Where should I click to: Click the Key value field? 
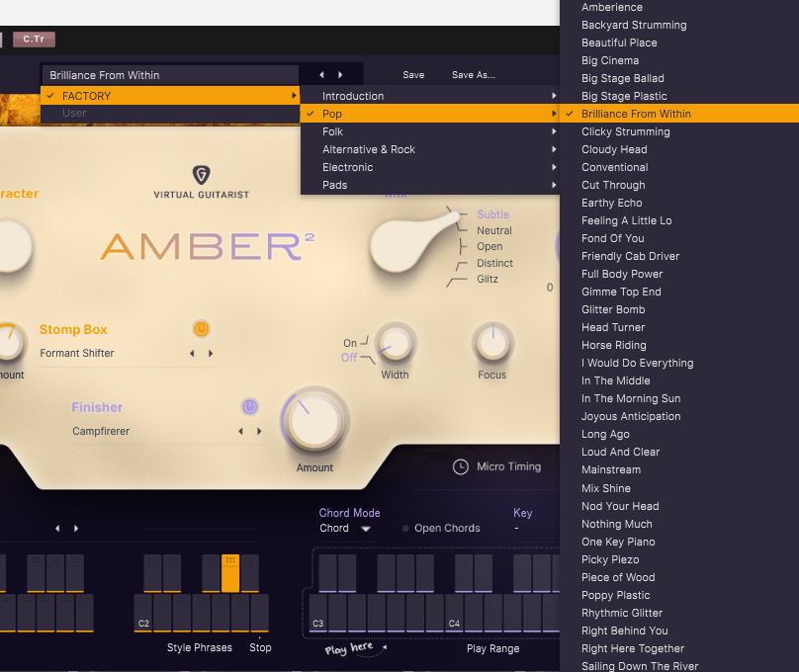point(517,529)
